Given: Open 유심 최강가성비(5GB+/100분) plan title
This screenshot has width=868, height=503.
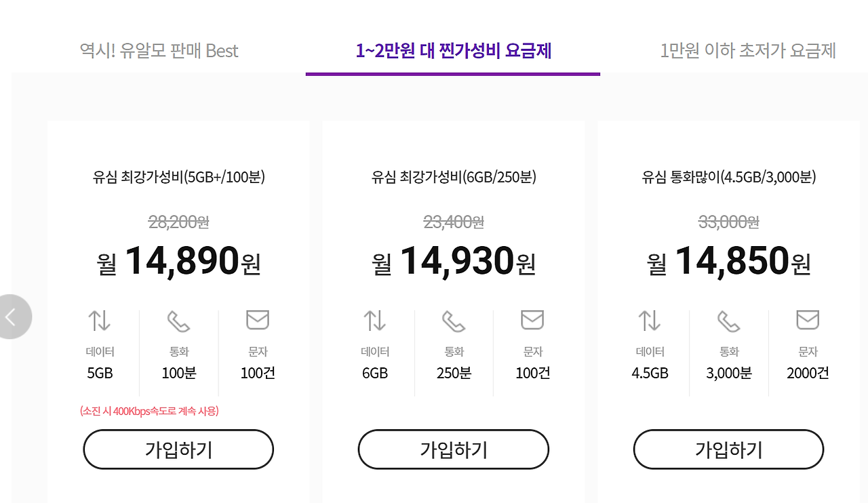Looking at the screenshot, I should (x=178, y=178).
